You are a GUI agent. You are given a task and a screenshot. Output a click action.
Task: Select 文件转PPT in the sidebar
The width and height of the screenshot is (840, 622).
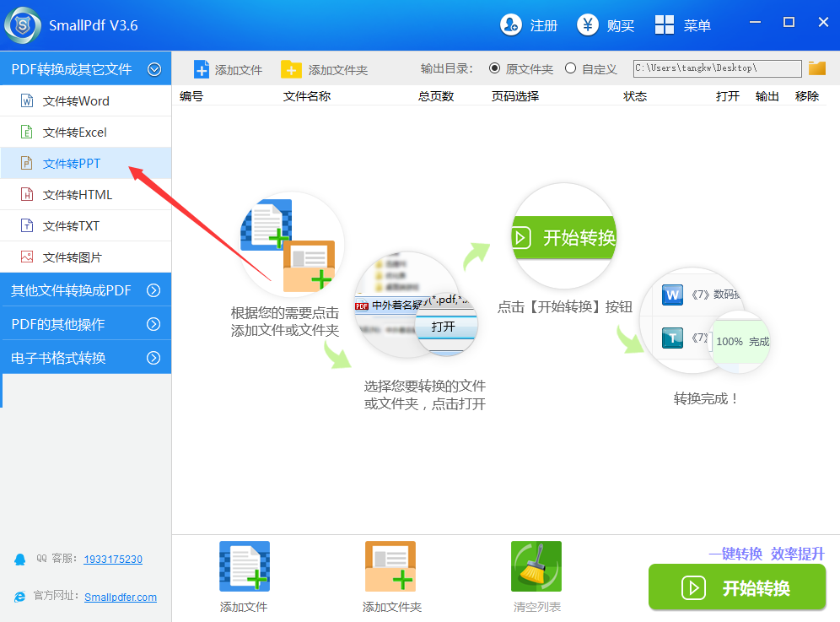coord(86,163)
